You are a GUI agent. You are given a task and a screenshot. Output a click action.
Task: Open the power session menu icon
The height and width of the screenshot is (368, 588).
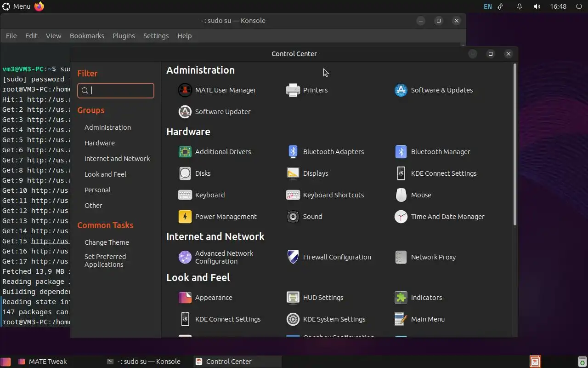(579, 6)
